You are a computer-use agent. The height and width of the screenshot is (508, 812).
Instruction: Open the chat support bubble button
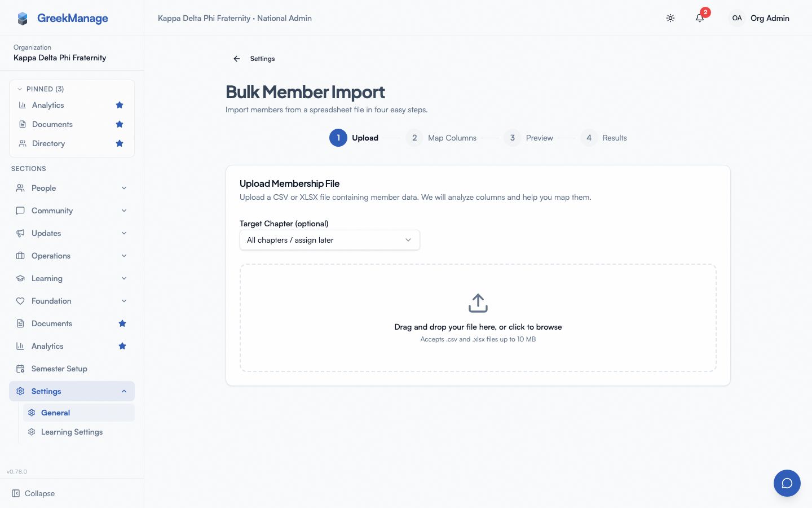point(787,483)
